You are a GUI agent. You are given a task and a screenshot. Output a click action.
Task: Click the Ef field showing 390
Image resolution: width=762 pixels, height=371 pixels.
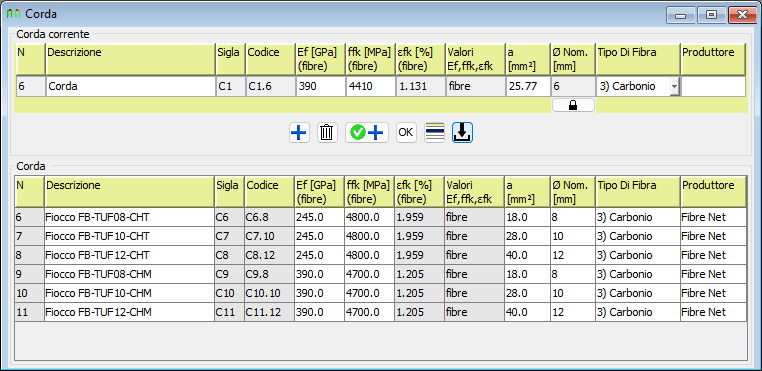coord(320,87)
